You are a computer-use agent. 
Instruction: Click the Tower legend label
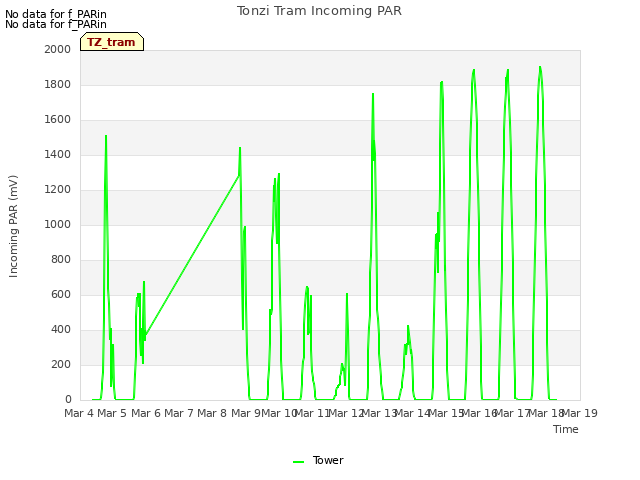pyautogui.click(x=328, y=460)
